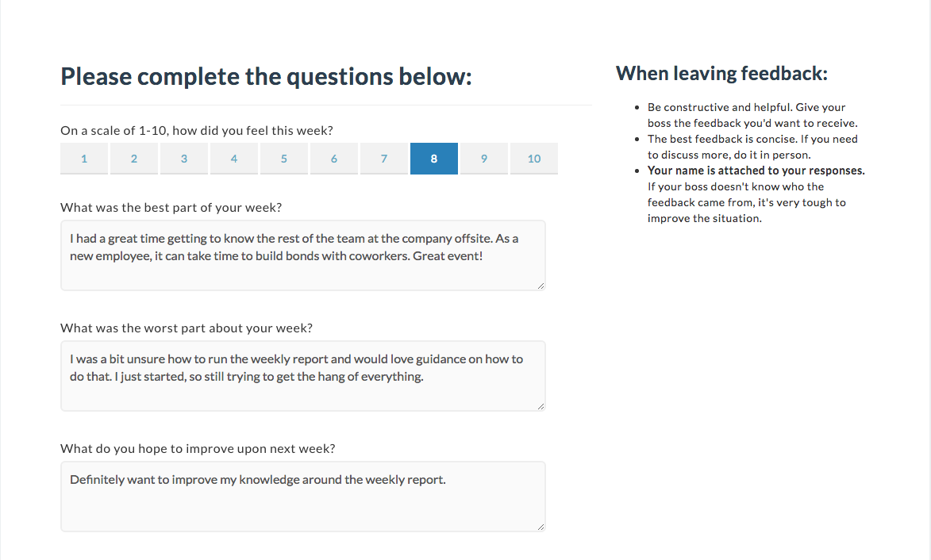The image size is (931, 560).
Task: Select the middle rating 5
Action: pos(284,158)
